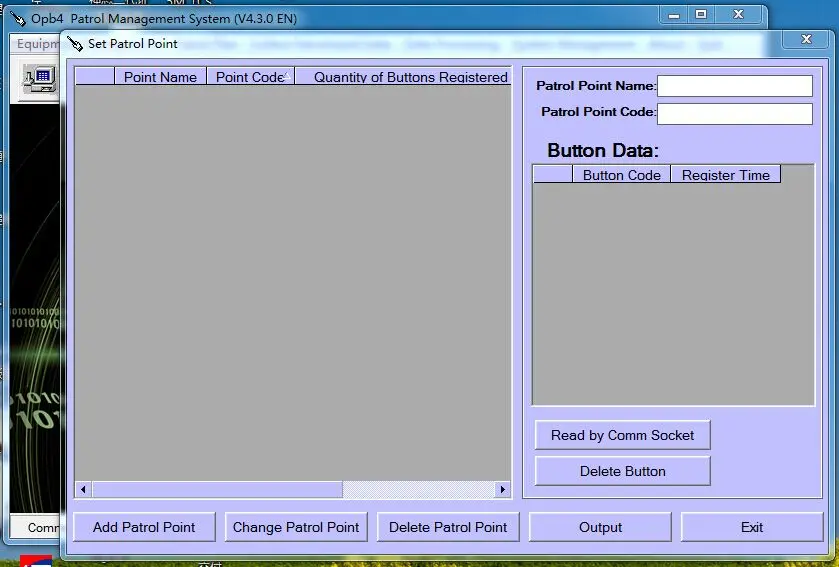
Task: Click Quantity of Buttons Registered column header
Action: point(403,76)
